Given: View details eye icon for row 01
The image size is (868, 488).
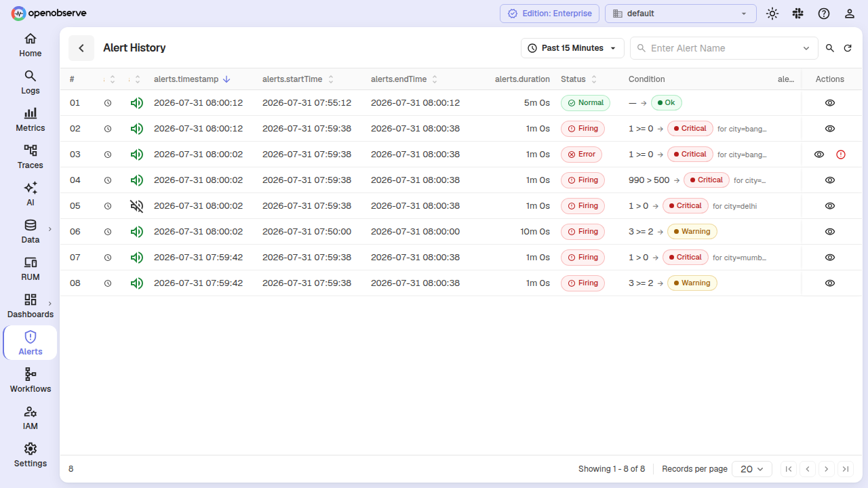Looking at the screenshot, I should pyautogui.click(x=830, y=103).
